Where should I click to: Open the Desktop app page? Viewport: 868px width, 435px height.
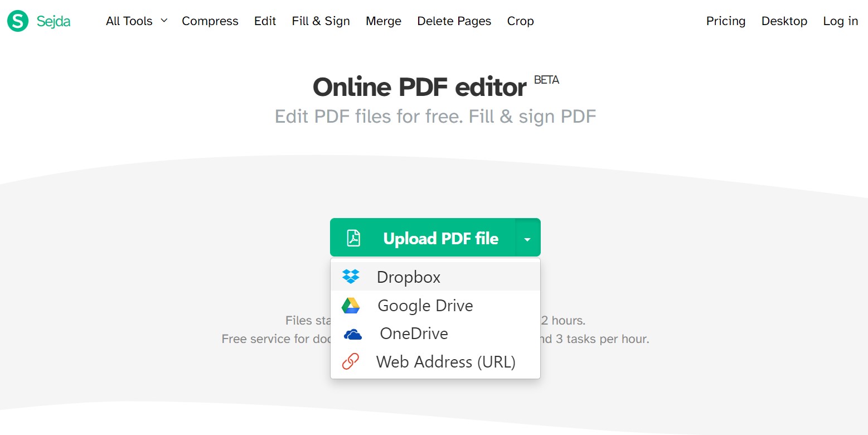pos(784,21)
